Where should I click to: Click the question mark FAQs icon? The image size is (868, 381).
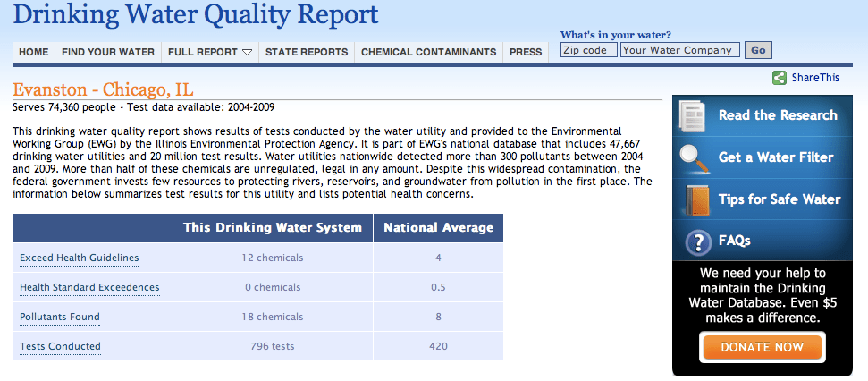click(696, 241)
